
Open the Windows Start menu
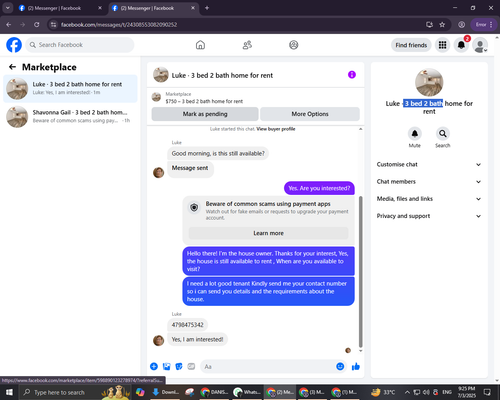(x=9, y=392)
